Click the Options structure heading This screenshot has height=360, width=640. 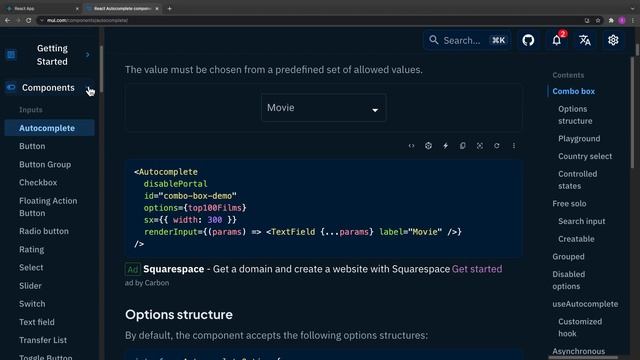179,315
